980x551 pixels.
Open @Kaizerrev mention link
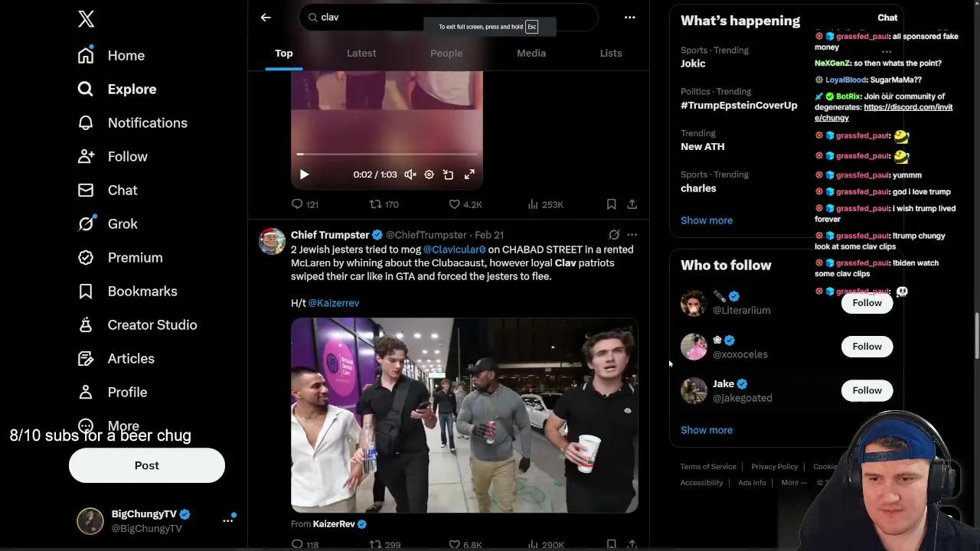point(334,303)
